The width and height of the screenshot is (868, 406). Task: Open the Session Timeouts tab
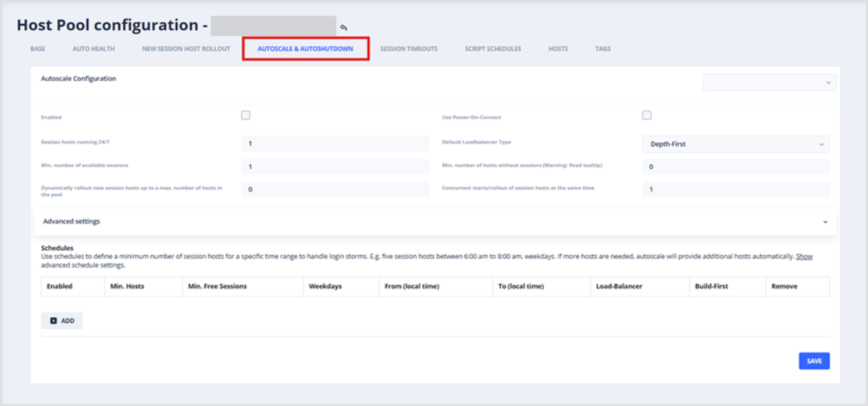tap(408, 49)
